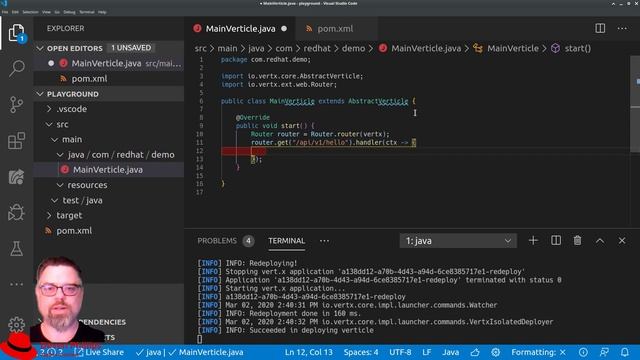Click MainVerticle.java check in status bar
This screenshot has height=360, width=640.
click(207, 352)
